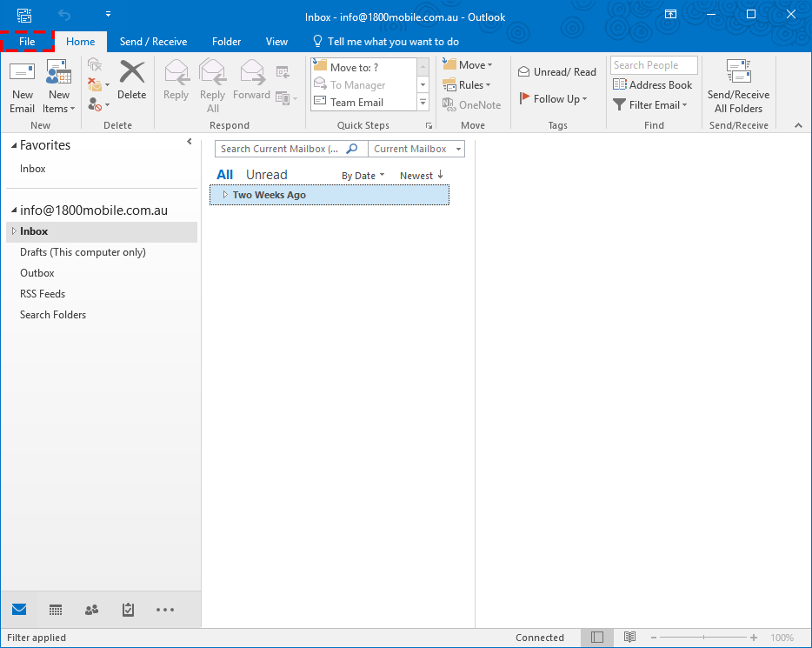Expand the Two Weeks Ago group
The height and width of the screenshot is (648, 812).
[225, 195]
